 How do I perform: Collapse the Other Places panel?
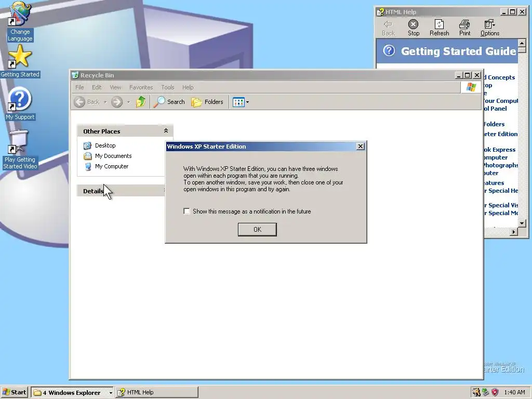(166, 130)
